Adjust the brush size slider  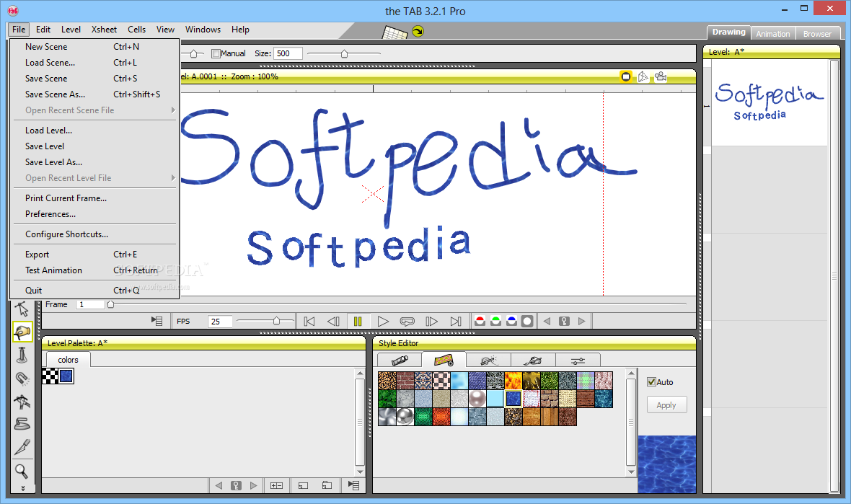pos(344,53)
